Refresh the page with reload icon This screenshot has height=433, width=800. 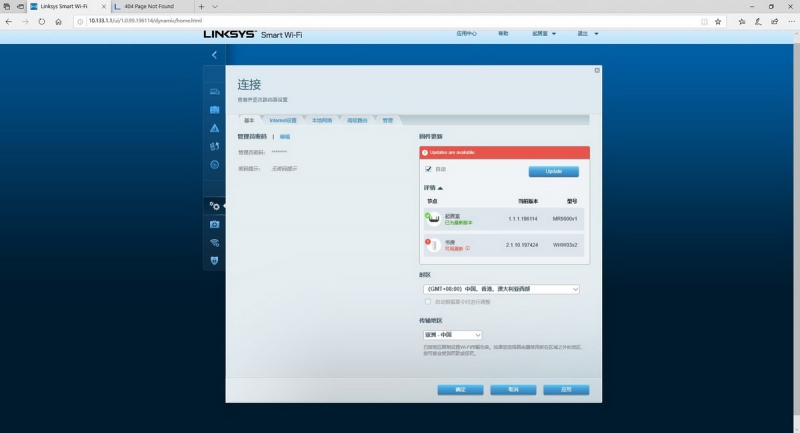42,21
